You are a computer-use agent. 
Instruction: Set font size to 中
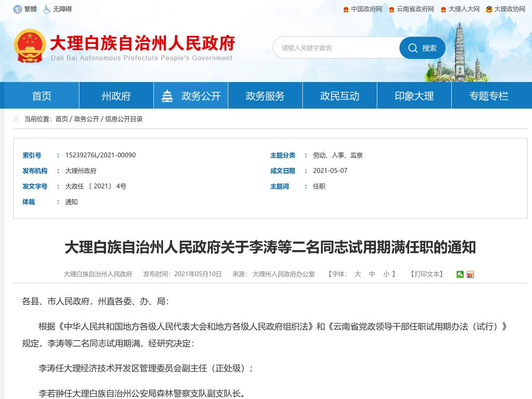372,274
